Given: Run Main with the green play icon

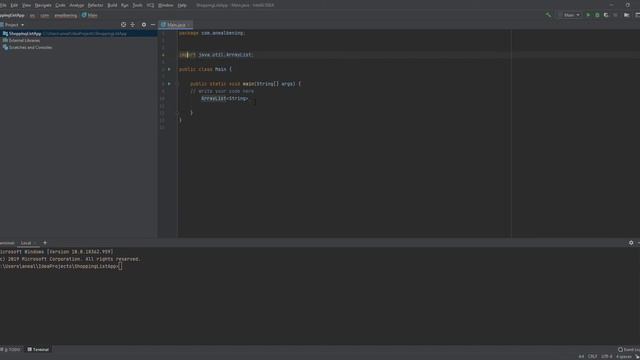Looking at the screenshot, I should point(588,15).
